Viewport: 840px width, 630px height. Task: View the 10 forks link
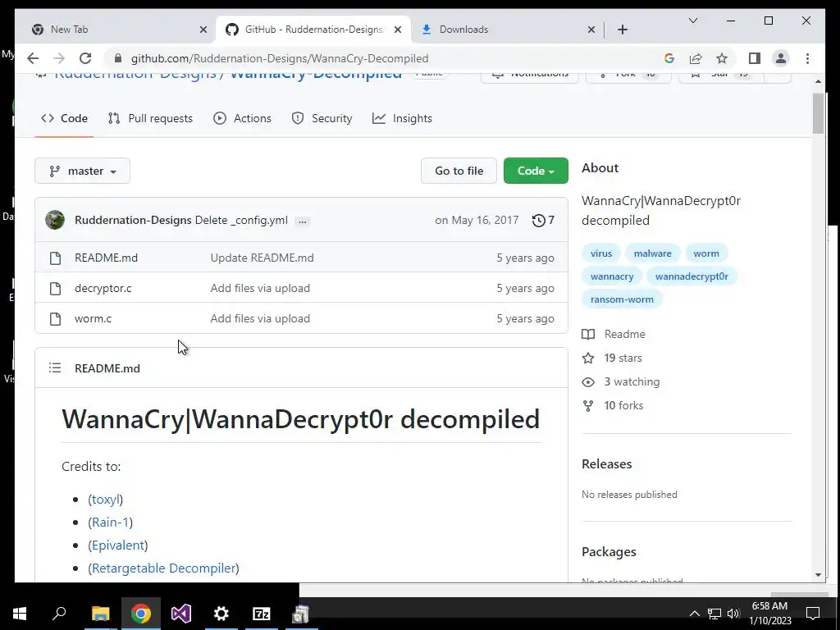click(614, 405)
